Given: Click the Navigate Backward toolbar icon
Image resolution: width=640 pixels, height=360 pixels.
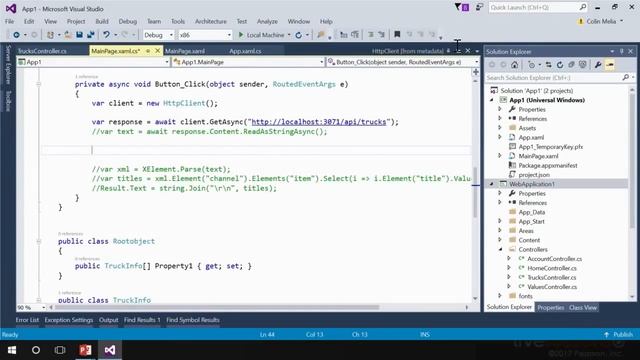Looking at the screenshot, I should pos(16,35).
